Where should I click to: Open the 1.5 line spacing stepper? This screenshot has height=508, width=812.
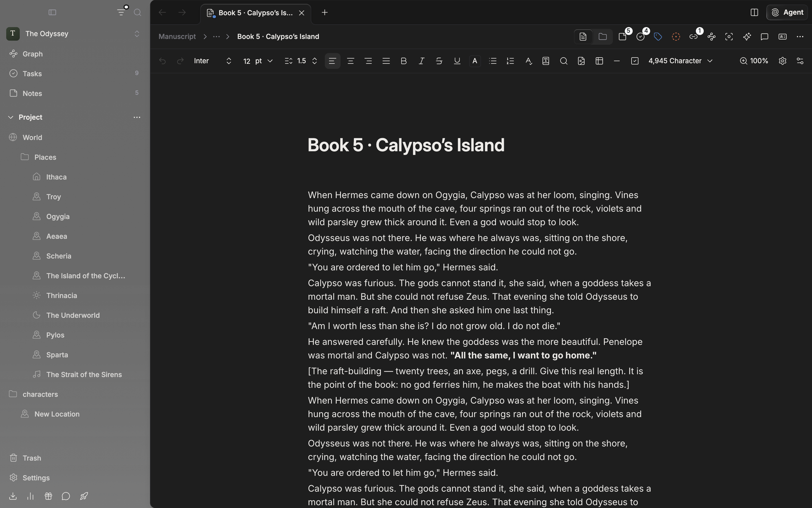[x=301, y=61]
